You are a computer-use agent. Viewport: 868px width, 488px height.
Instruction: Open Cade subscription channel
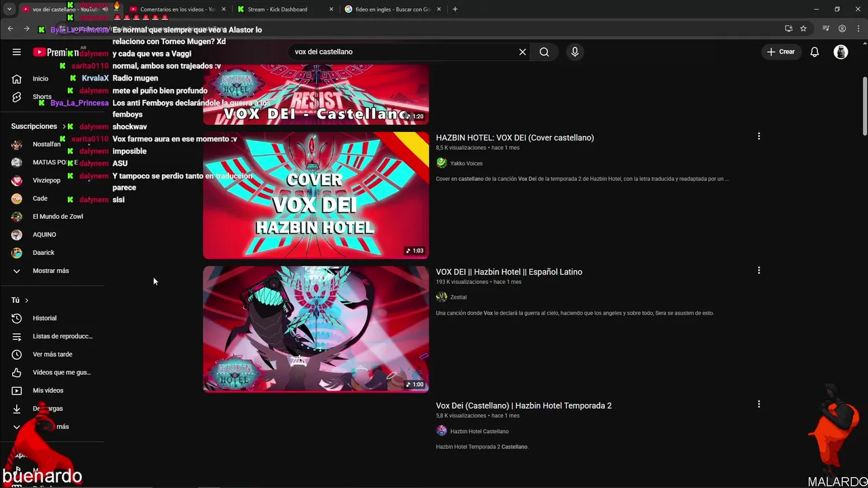pyautogui.click(x=40, y=199)
